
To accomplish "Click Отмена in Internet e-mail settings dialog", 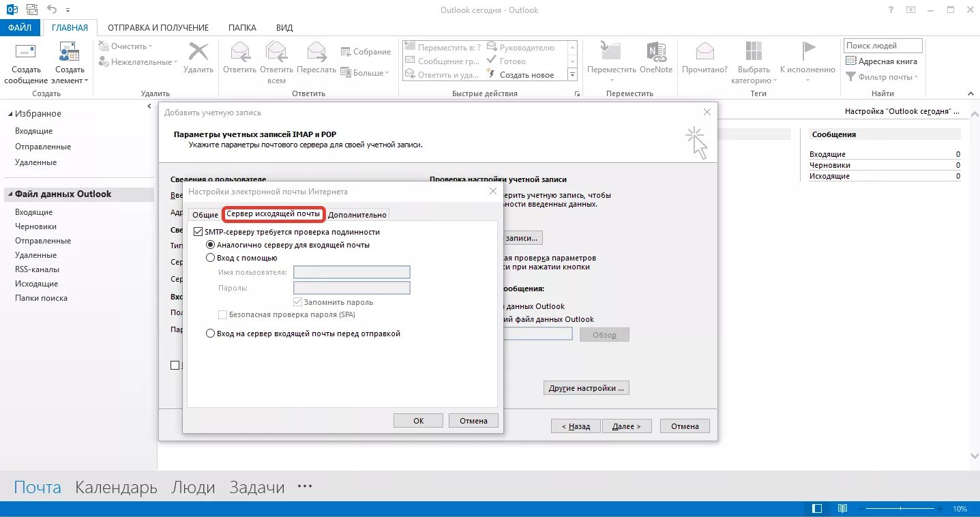I will point(473,421).
